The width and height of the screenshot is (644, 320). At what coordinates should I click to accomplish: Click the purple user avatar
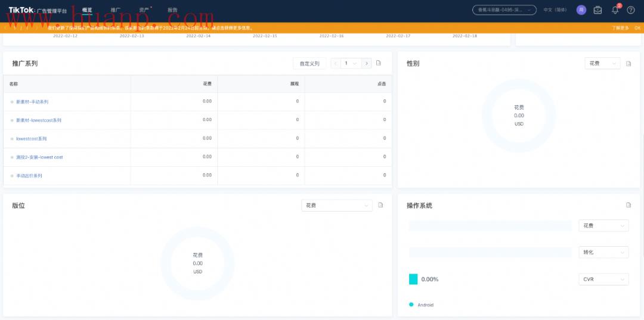(581, 10)
